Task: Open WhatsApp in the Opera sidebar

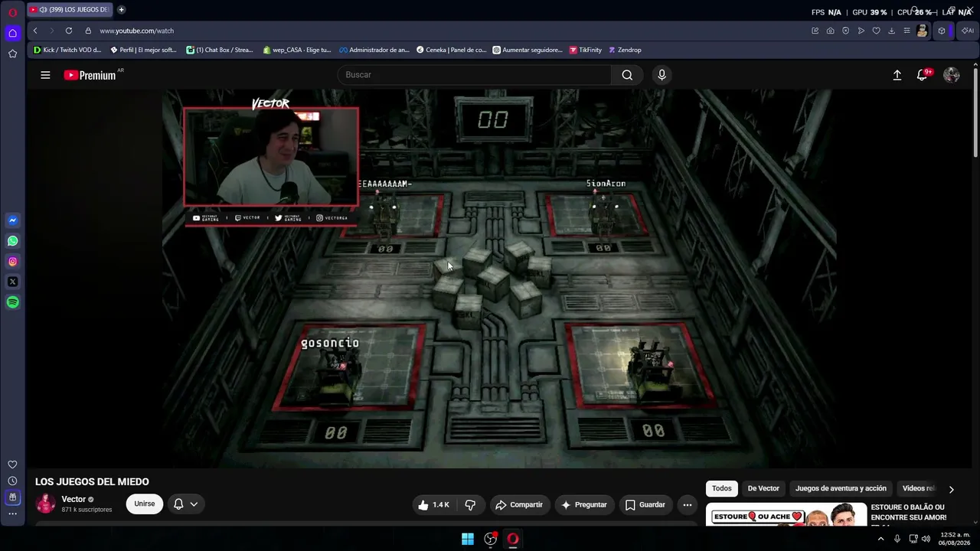Action: [12, 241]
